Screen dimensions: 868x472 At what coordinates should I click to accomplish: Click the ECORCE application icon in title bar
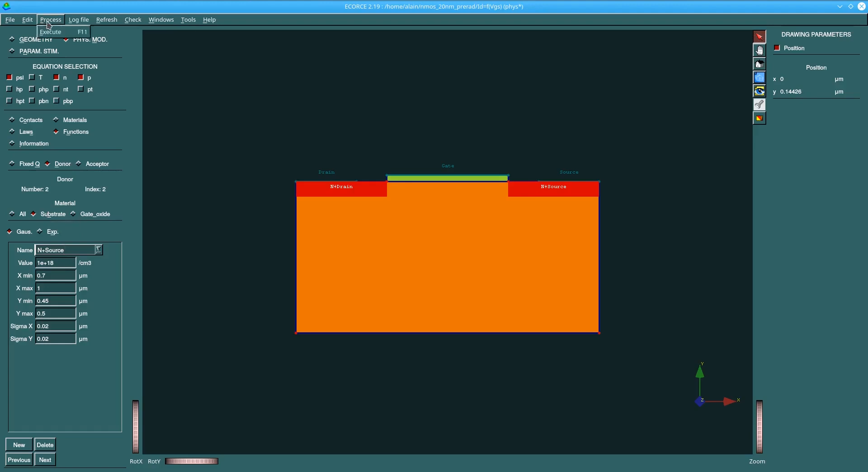[6, 6]
